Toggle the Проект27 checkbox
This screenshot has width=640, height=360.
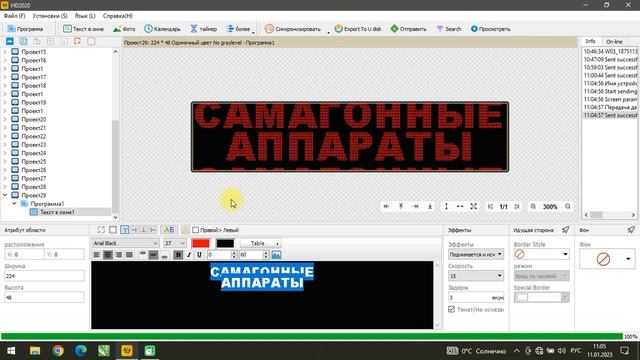(x=15, y=178)
